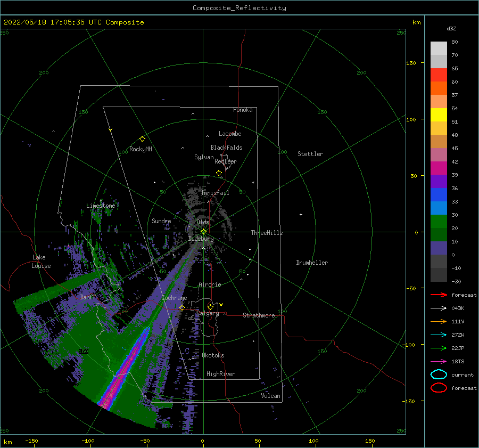Viewport: 479px width, 448px height.
Task: Click the 18TS legend label
Action: pyautogui.click(x=458, y=362)
